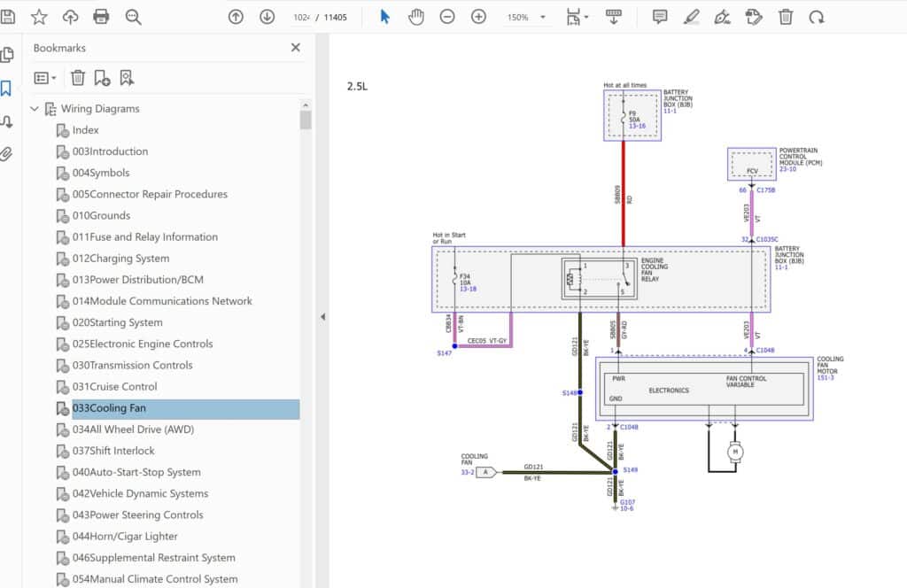
Task: Collapse the Wiring Diagrams bookmark tree
Action: (35, 109)
